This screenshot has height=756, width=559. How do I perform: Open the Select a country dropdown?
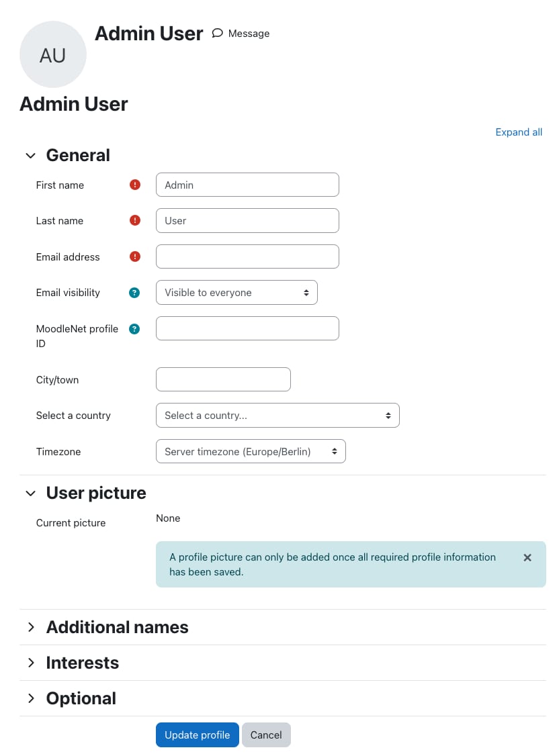[x=277, y=415]
